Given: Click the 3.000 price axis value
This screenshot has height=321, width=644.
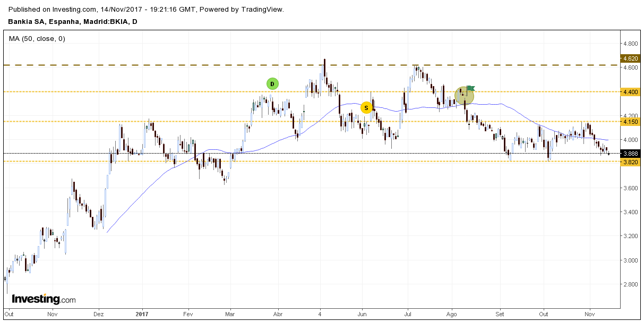Looking at the screenshot, I should [631, 260].
